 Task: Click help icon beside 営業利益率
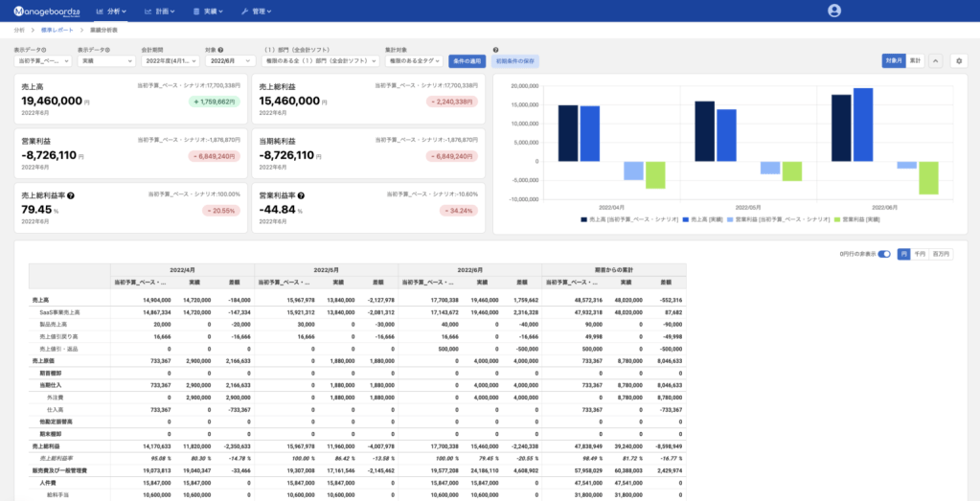(301, 195)
